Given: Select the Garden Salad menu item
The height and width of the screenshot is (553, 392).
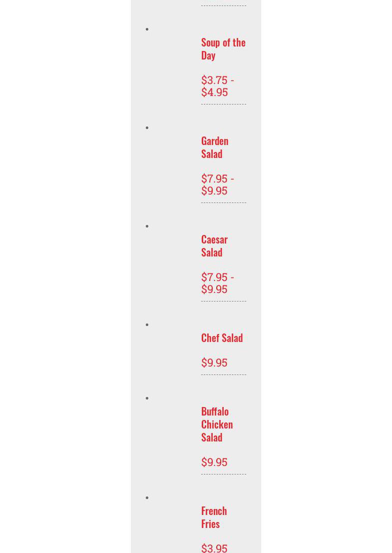Looking at the screenshot, I should pos(215,147).
